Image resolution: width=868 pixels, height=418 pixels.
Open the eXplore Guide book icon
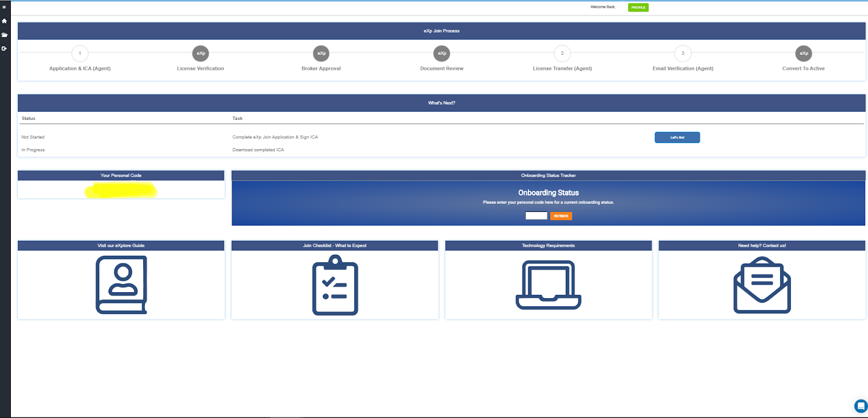pyautogui.click(x=121, y=285)
